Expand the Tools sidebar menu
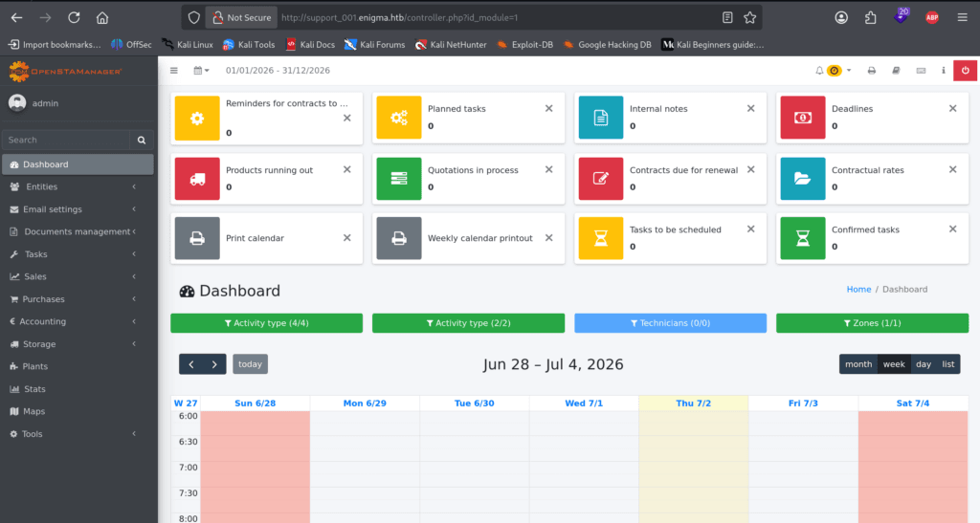 pyautogui.click(x=78, y=434)
